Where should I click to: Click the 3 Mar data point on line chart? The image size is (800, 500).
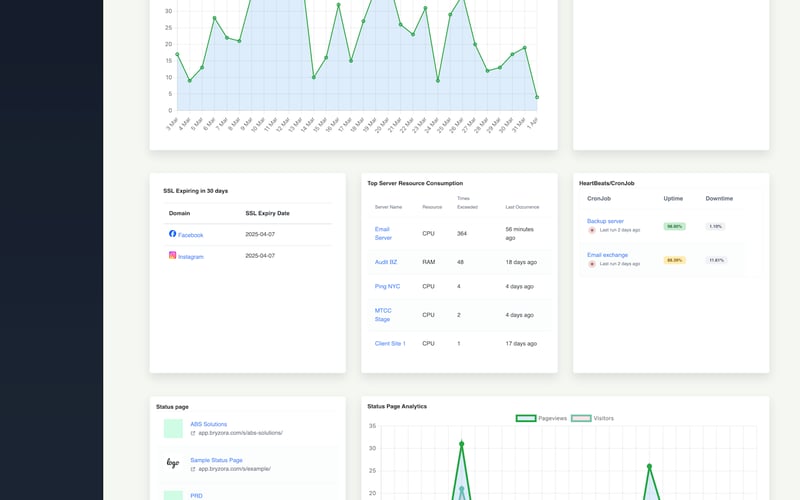177,54
